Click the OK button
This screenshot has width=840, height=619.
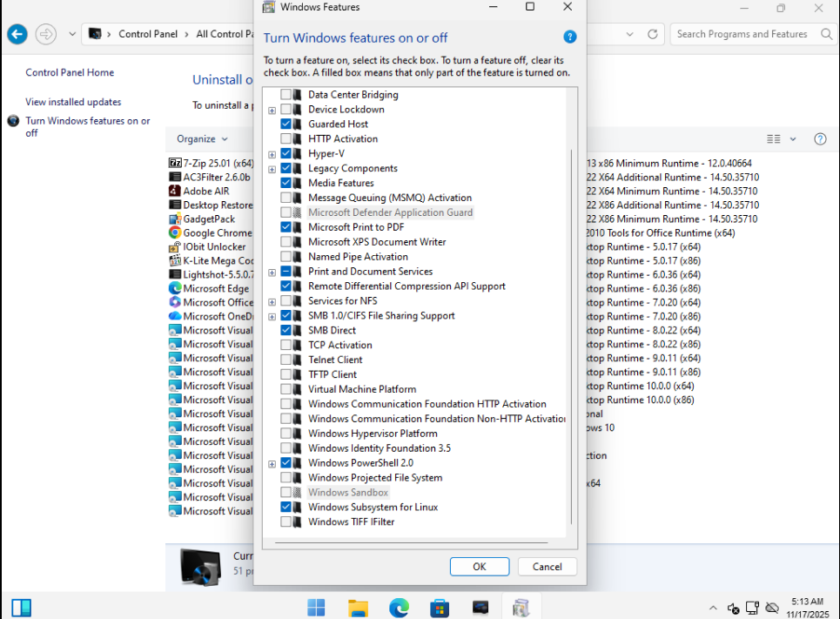(479, 566)
